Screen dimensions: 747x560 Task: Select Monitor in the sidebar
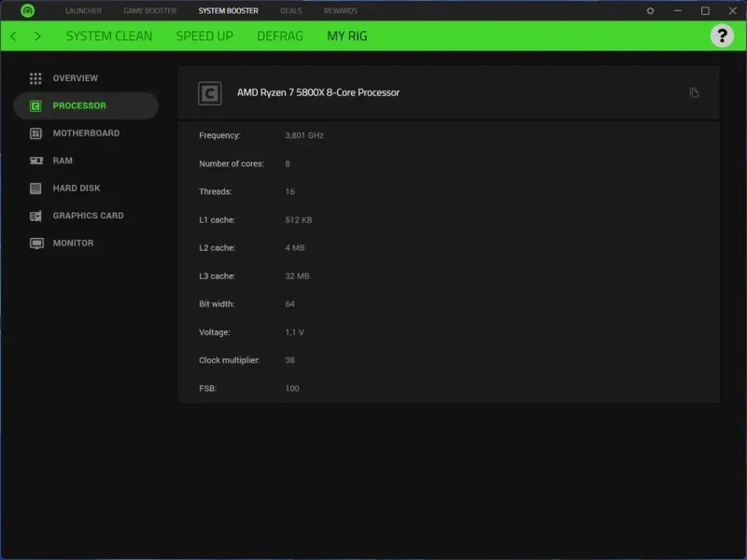[x=86, y=244]
